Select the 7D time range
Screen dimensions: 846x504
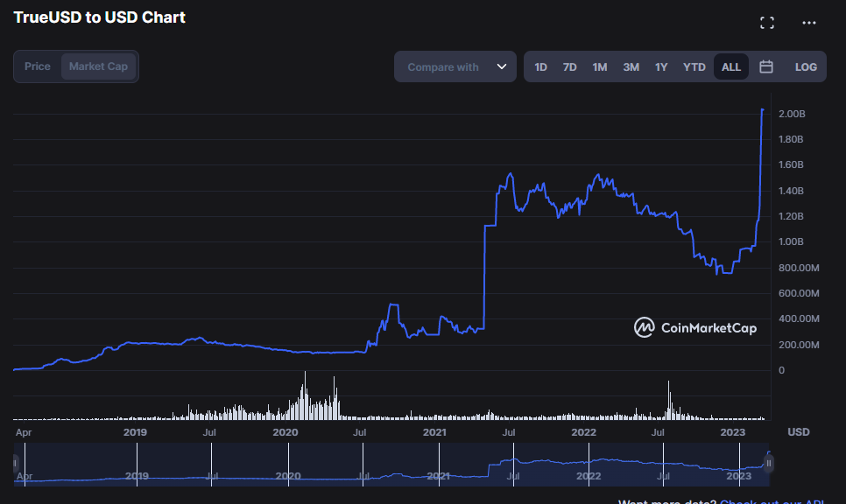(x=570, y=66)
